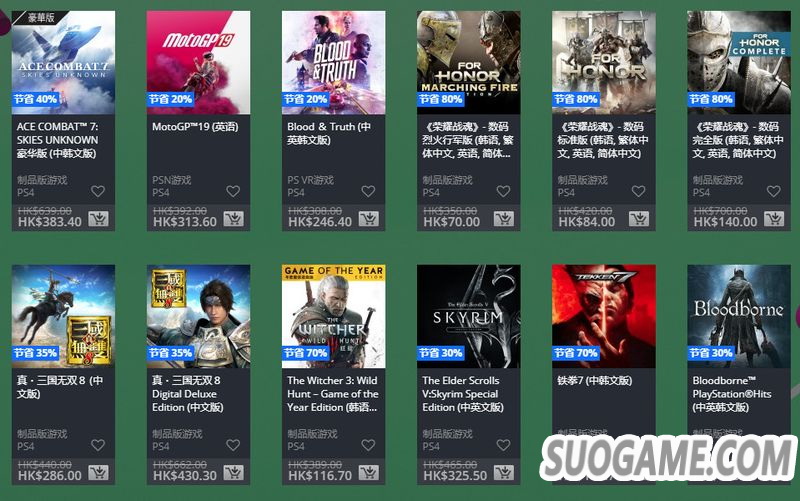This screenshot has width=800, height=501.
Task: Add For Honor Complete edition to cart
Action: click(774, 219)
